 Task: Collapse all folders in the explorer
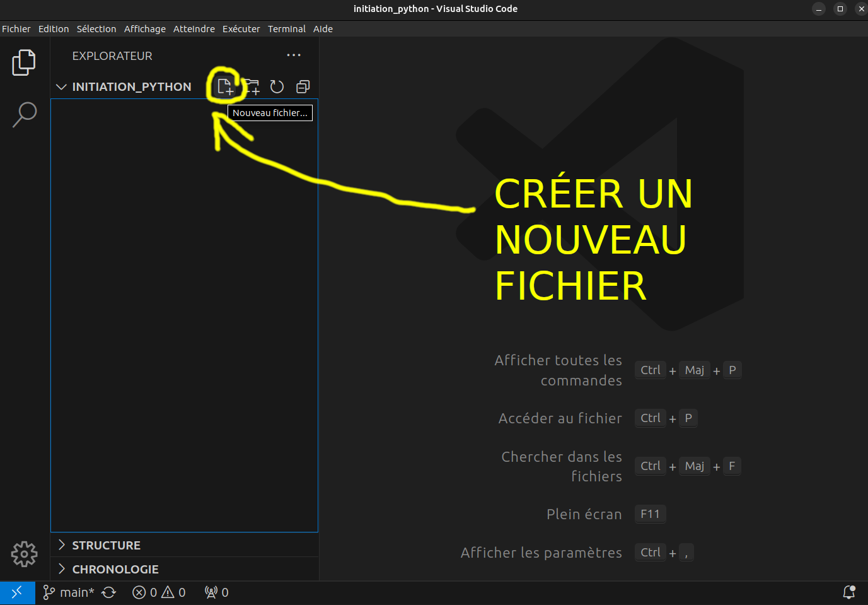303,86
